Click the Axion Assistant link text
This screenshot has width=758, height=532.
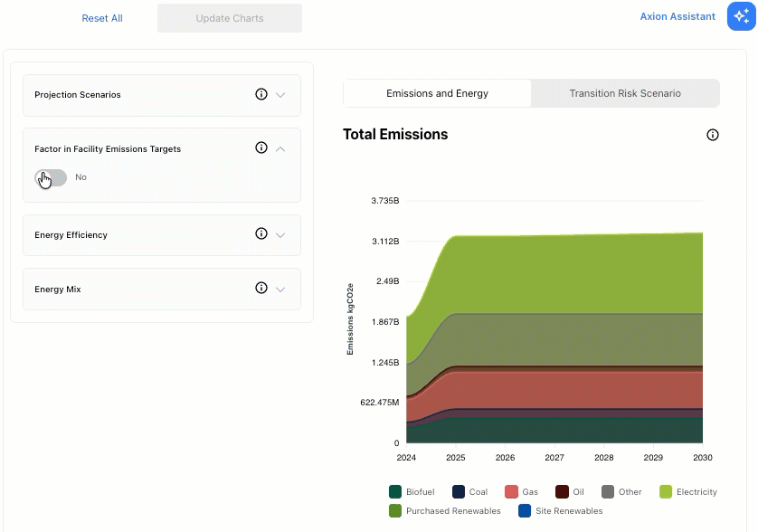click(x=677, y=16)
